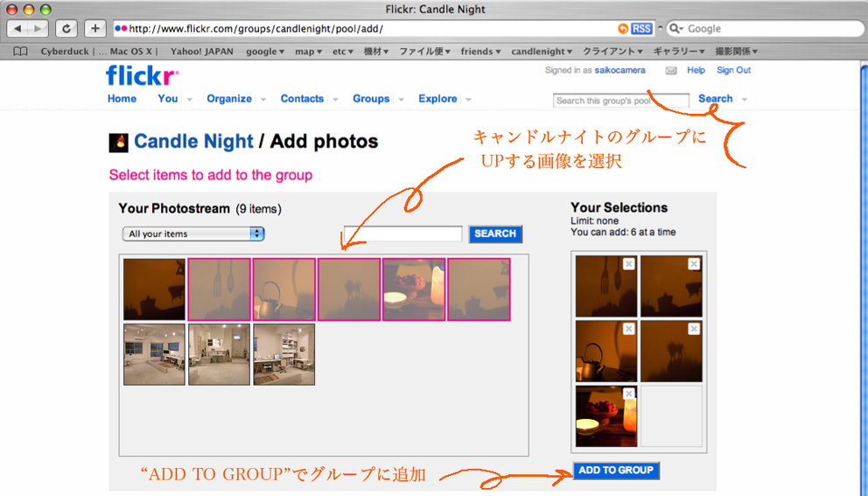Expand the arrow next to You menu
The height and width of the screenshot is (496, 868).
click(189, 100)
